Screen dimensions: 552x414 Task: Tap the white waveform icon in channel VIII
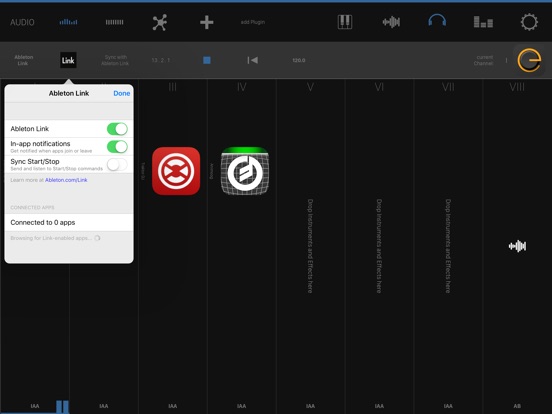(517, 246)
